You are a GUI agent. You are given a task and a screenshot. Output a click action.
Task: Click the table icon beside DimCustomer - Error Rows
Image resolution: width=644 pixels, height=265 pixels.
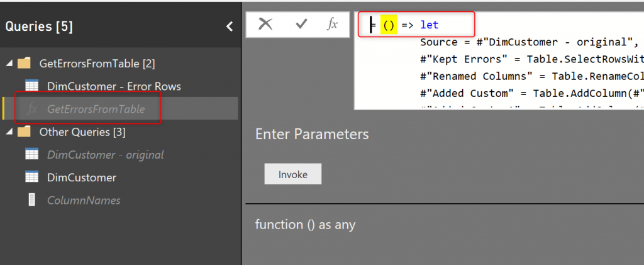(32, 86)
